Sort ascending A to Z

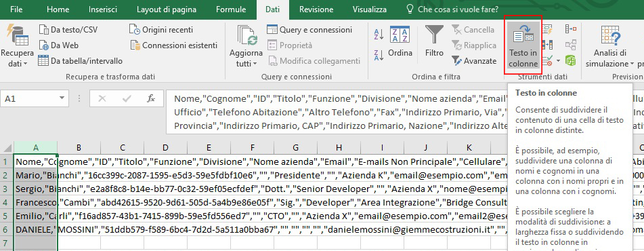pyautogui.click(x=379, y=34)
